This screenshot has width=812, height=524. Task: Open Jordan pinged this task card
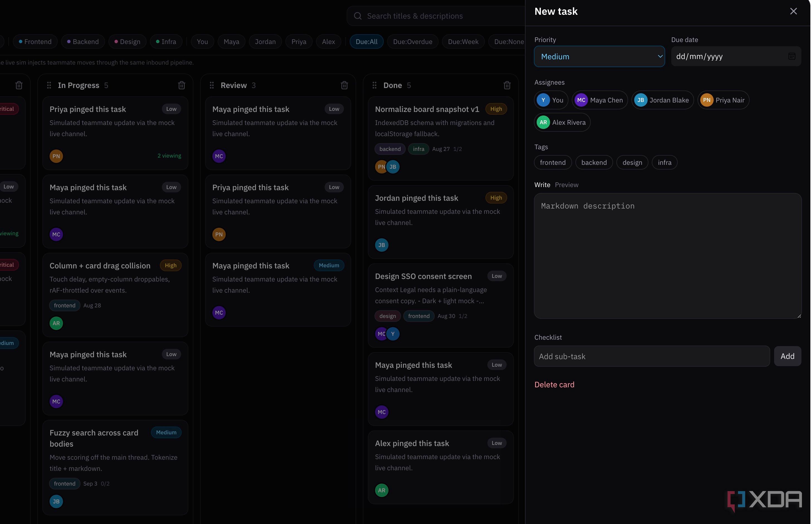tap(441, 222)
